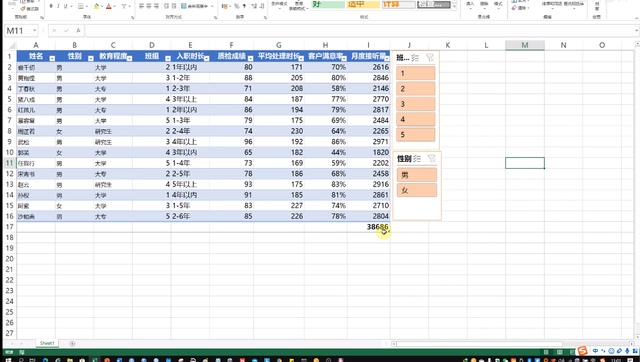640x362 pixels.
Task: Collapse the ribbon with the chevron
Action: (636, 18)
